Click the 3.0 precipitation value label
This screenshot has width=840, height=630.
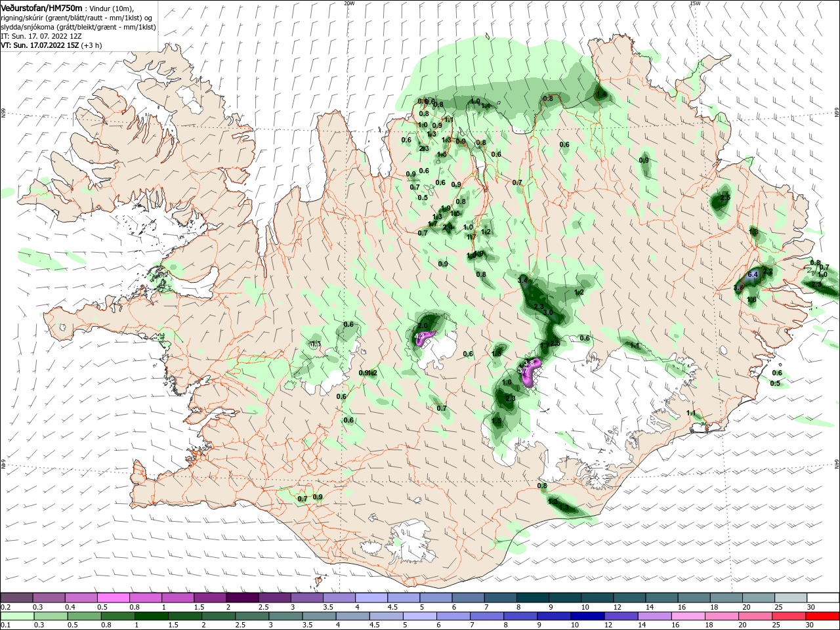click(549, 313)
